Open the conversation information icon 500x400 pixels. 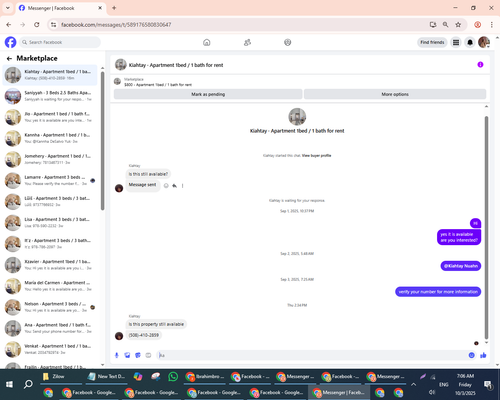pyautogui.click(x=480, y=65)
